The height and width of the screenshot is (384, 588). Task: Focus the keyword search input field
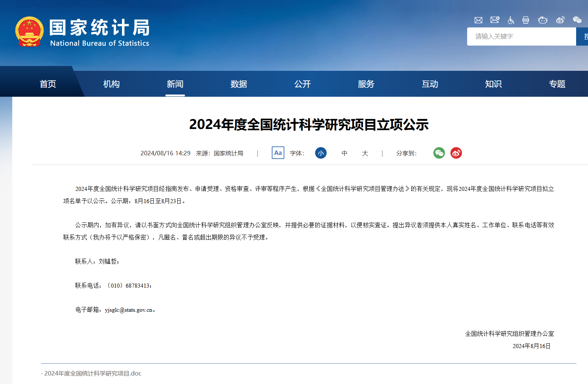(x=521, y=36)
